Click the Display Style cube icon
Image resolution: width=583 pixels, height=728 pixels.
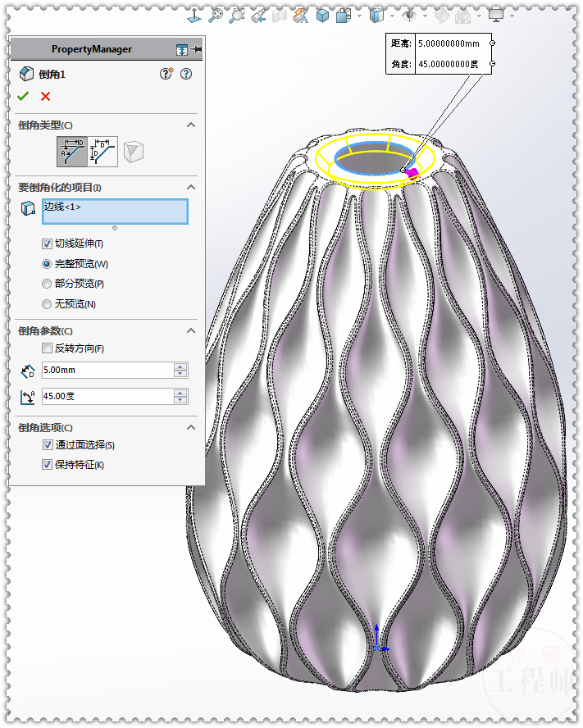pos(344,16)
